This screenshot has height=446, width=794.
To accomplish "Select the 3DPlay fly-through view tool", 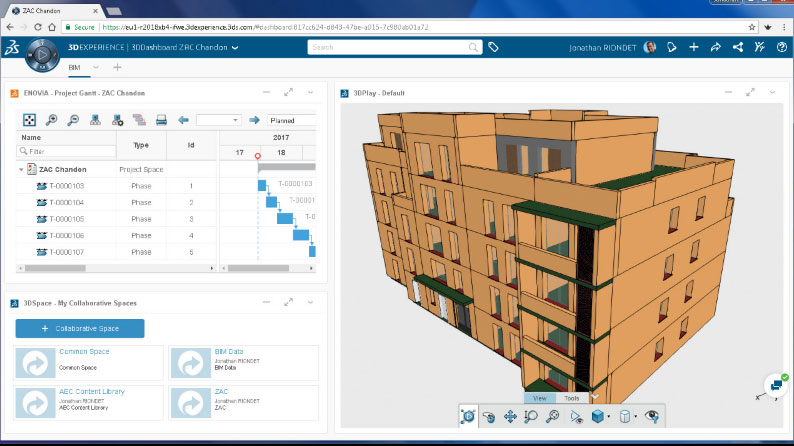I will coord(576,417).
